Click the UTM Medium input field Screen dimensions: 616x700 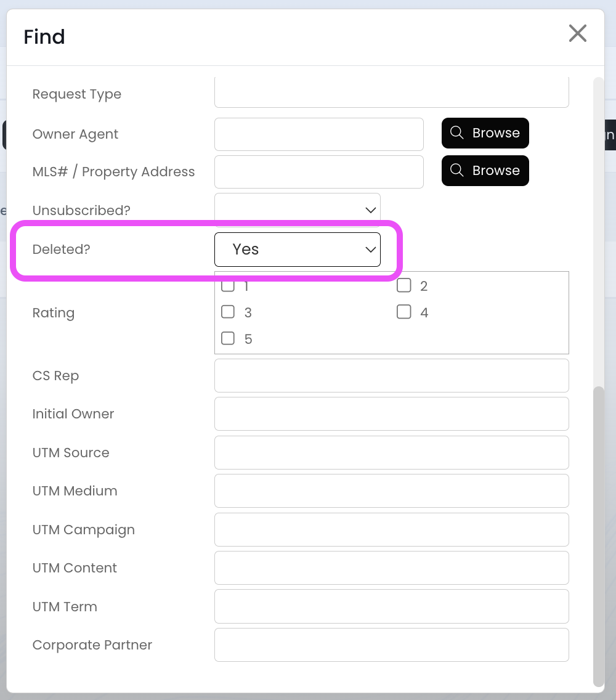tap(391, 490)
